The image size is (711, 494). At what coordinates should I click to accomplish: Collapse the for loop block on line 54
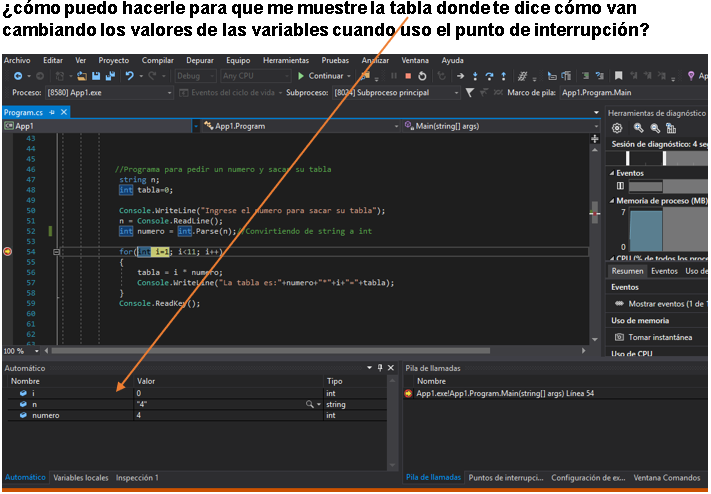click(56, 252)
